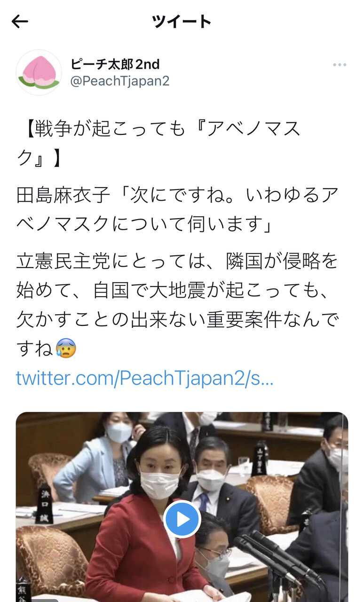This screenshot has width=364, height=602.
Task: Open the three-dot more options menu
Action: pyautogui.click(x=340, y=65)
